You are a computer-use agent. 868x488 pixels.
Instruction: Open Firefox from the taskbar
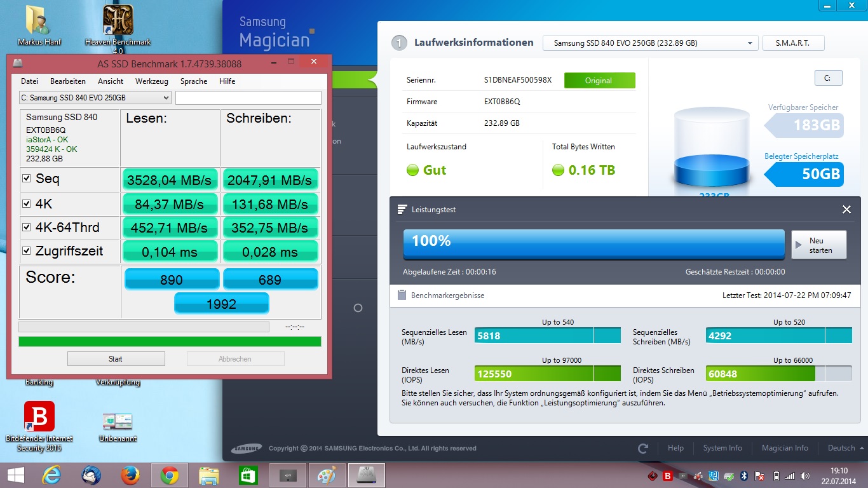pyautogui.click(x=130, y=475)
